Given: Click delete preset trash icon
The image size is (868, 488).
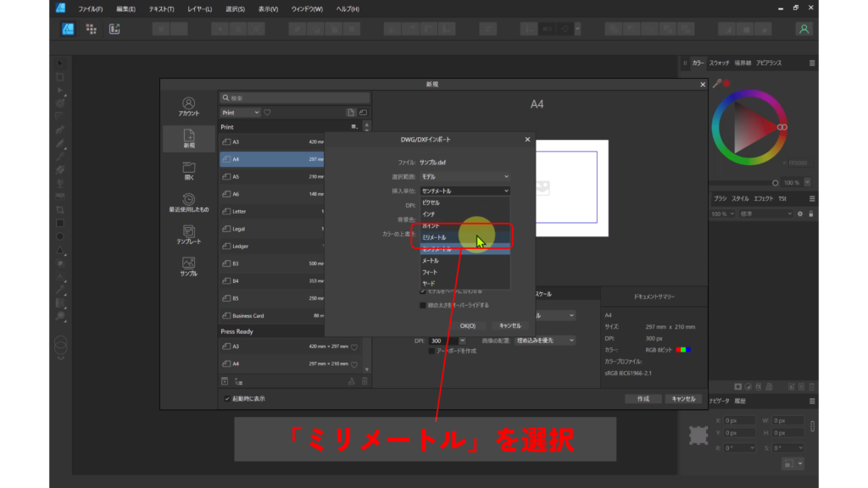Looking at the screenshot, I should (364, 381).
